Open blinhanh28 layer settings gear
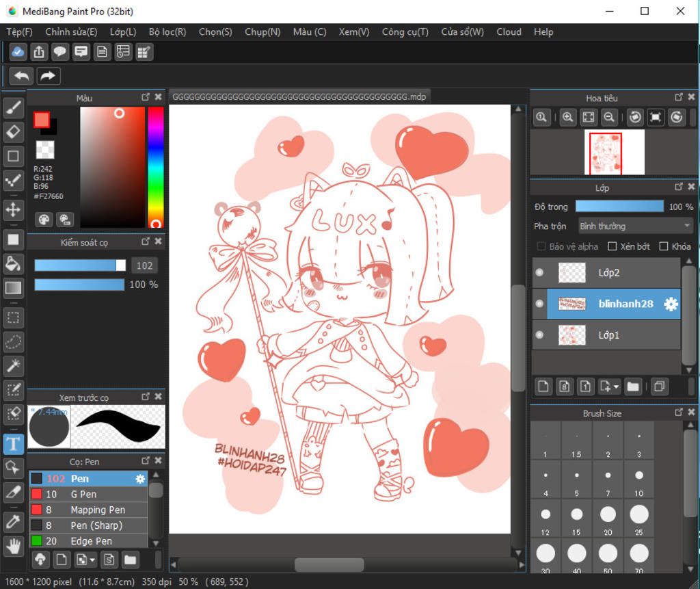Screen dimensions: 700x589 point(671,304)
